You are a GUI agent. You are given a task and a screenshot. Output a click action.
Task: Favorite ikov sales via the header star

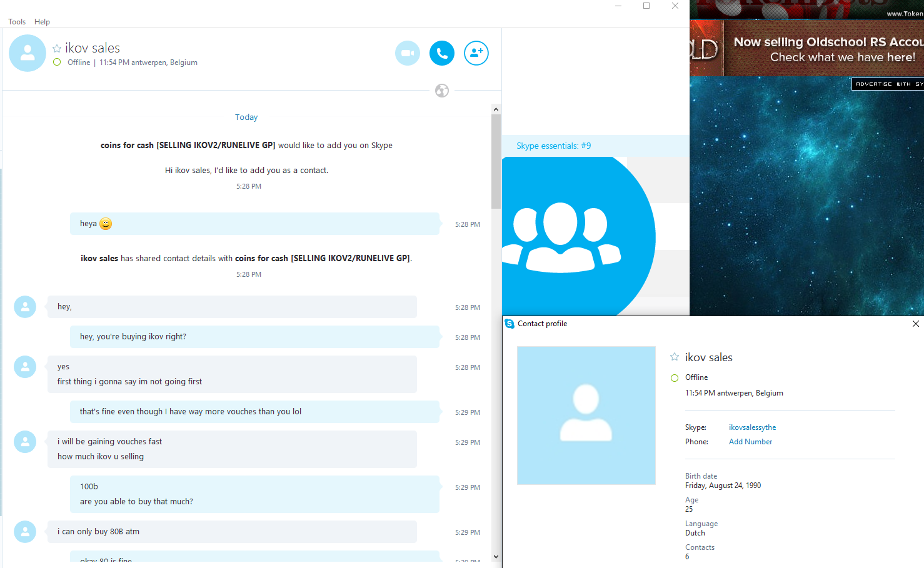pyautogui.click(x=57, y=48)
